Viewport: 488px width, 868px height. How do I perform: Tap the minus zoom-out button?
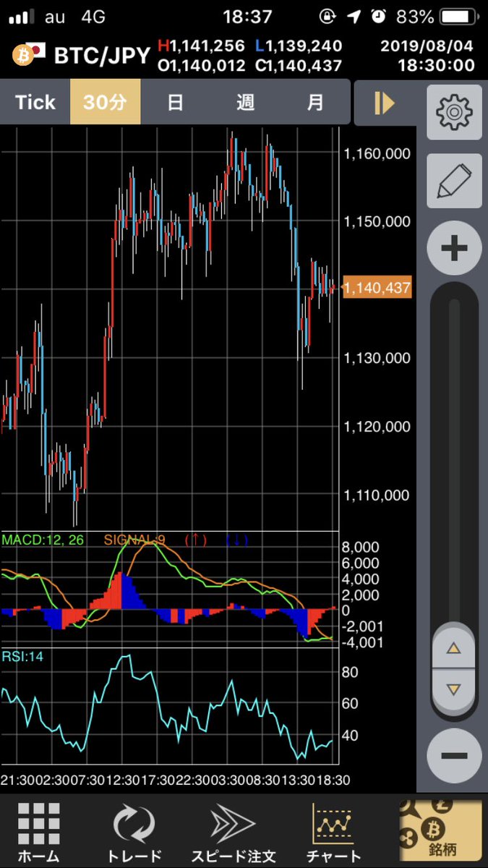point(453,756)
